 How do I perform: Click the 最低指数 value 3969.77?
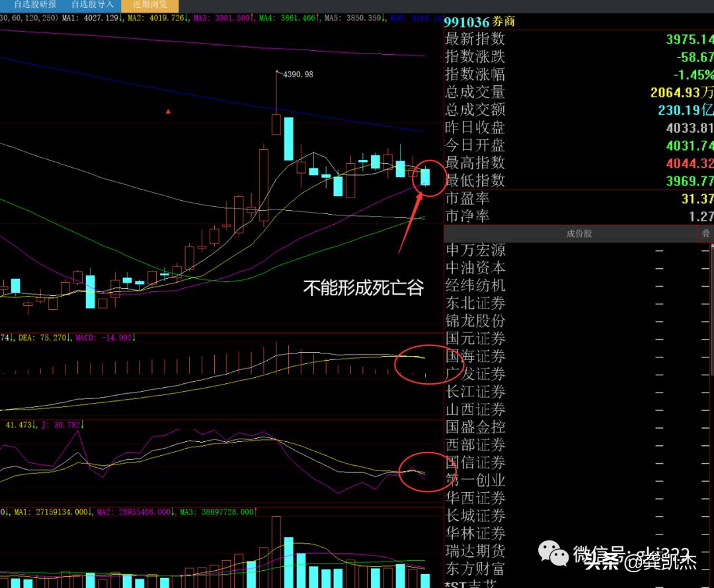tap(690, 182)
